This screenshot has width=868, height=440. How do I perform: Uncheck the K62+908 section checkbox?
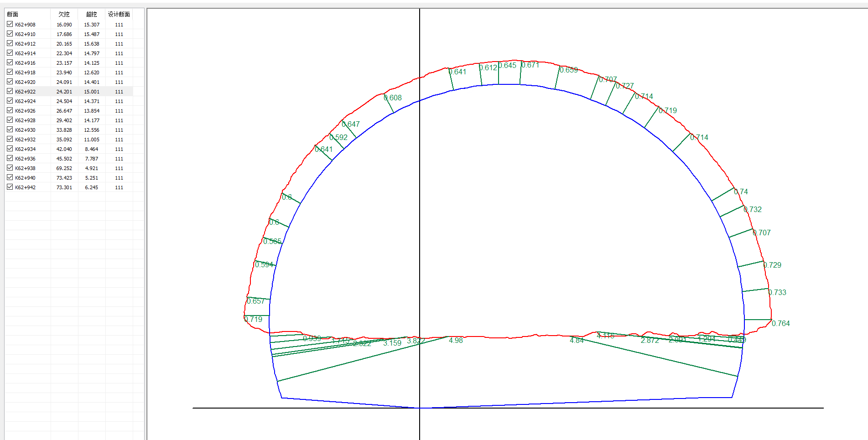10,24
